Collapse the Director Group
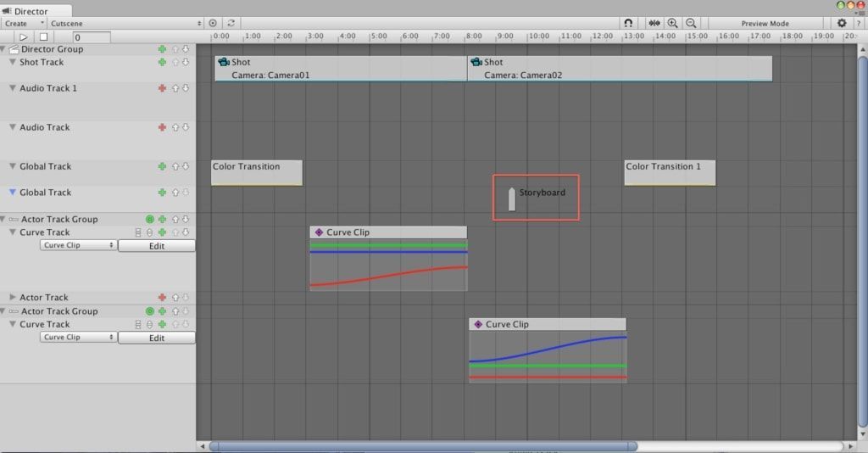Image resolution: width=868 pixels, height=453 pixels. coord(3,49)
